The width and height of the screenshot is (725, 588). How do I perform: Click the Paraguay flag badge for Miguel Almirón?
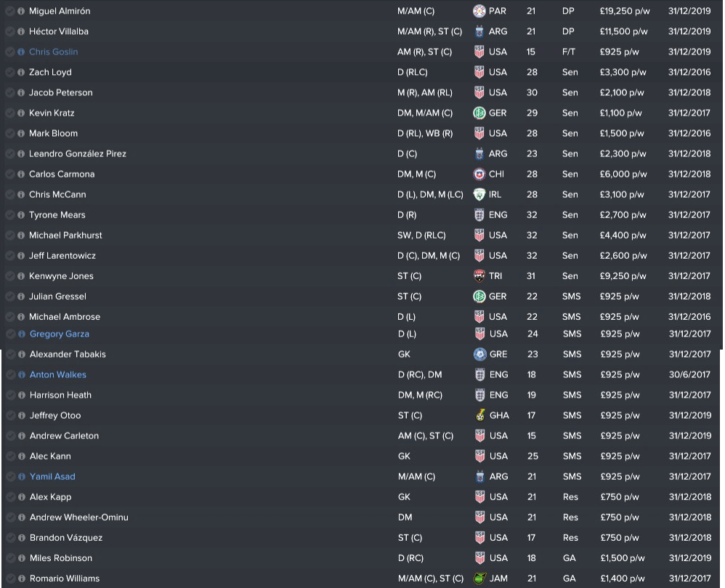pyautogui.click(x=479, y=11)
